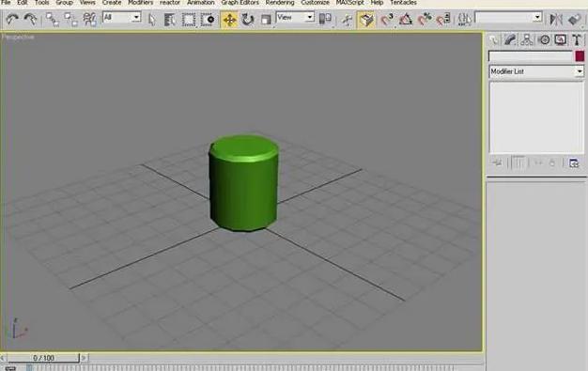The image size is (588, 371).
Task: Click the object name input field
Action: 531,56
